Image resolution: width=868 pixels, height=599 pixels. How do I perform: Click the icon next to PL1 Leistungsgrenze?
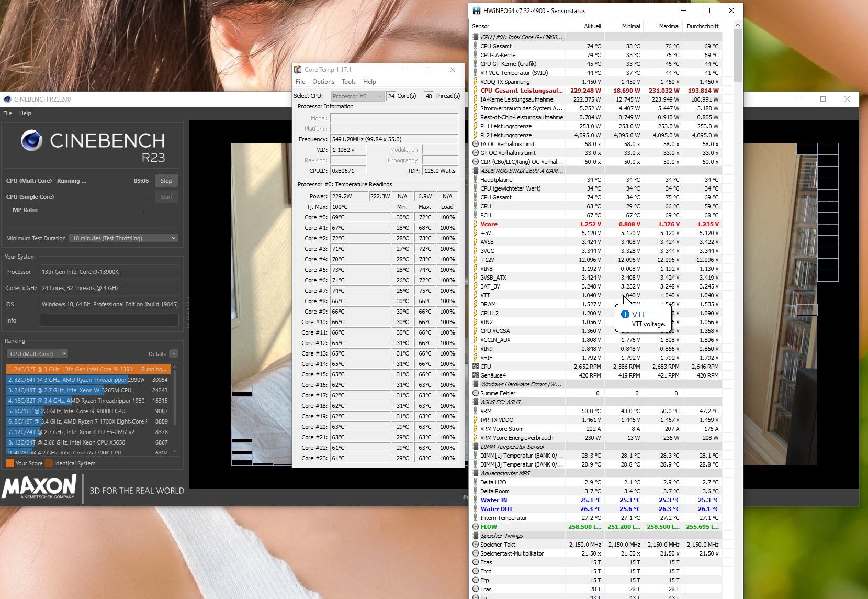476,126
